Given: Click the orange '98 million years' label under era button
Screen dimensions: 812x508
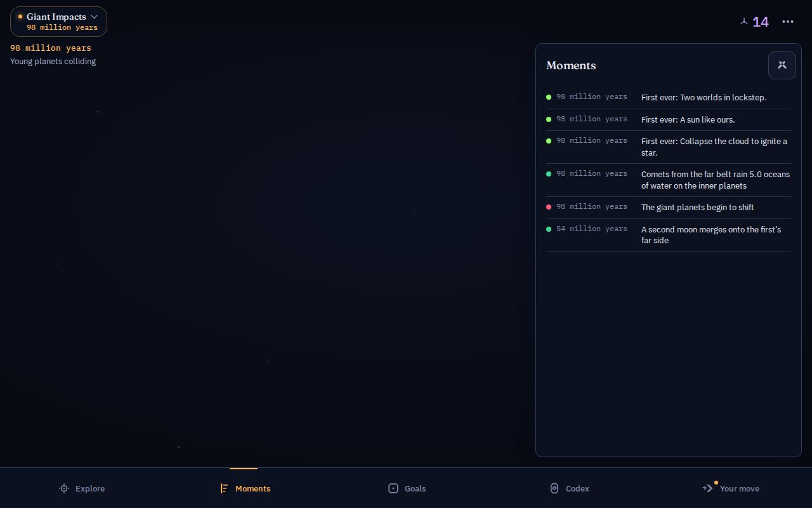Looking at the screenshot, I should click(x=51, y=48).
